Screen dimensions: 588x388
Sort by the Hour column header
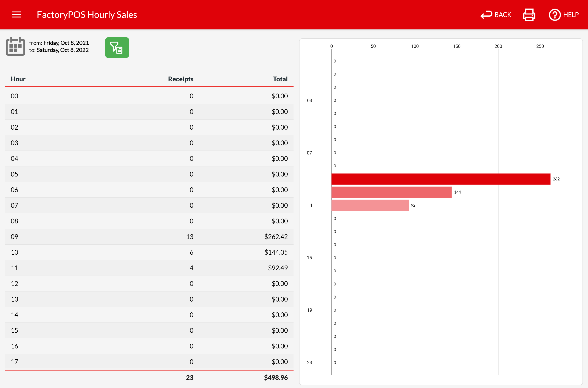[18, 79]
